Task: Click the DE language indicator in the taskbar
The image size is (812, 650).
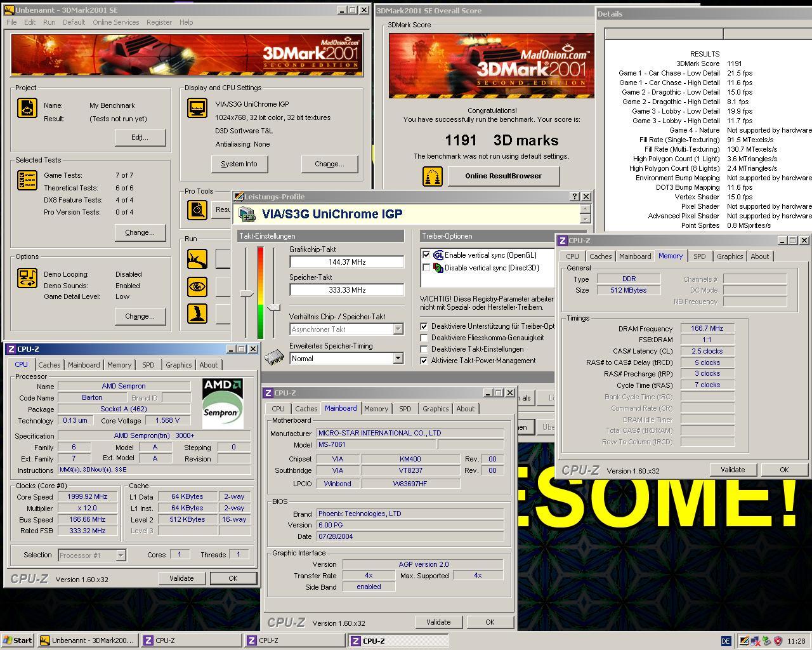Action: tap(726, 641)
